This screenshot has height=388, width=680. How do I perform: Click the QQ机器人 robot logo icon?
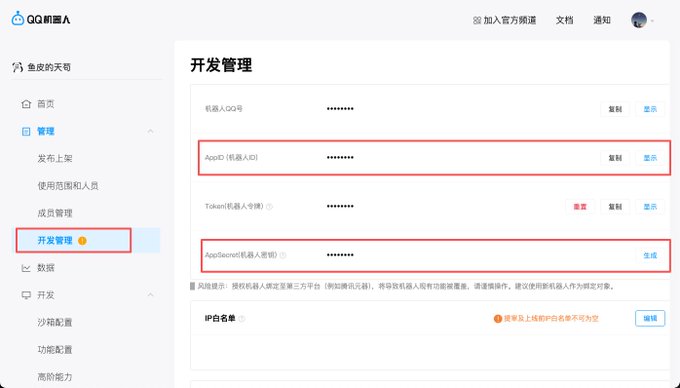pyautogui.click(x=18, y=19)
